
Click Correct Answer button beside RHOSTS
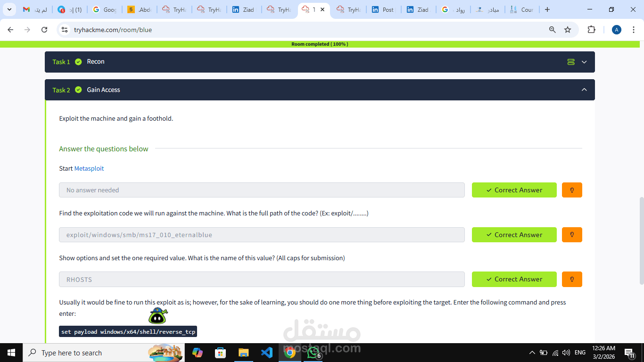[514, 279]
